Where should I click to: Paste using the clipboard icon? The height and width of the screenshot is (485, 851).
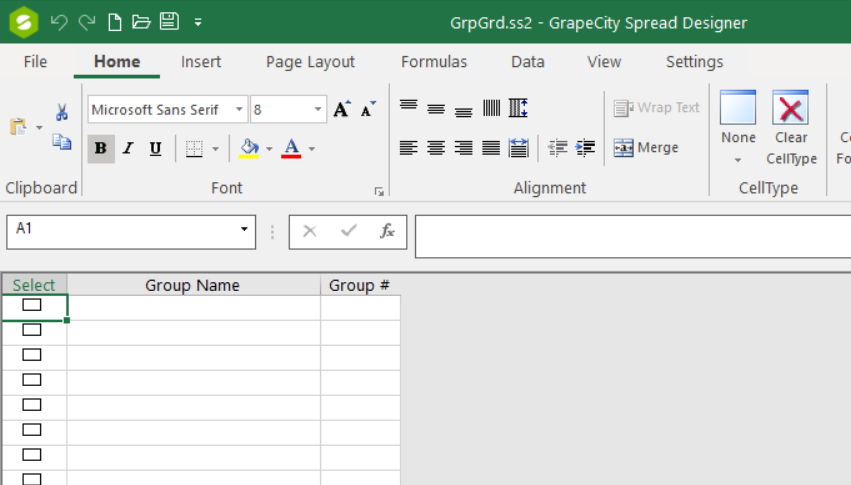pyautogui.click(x=18, y=127)
